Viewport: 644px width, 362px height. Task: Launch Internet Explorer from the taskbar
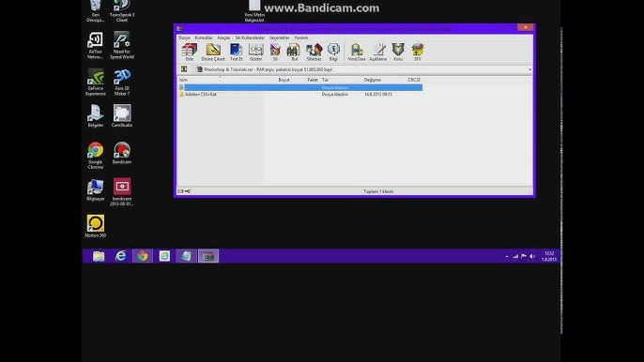(120, 256)
